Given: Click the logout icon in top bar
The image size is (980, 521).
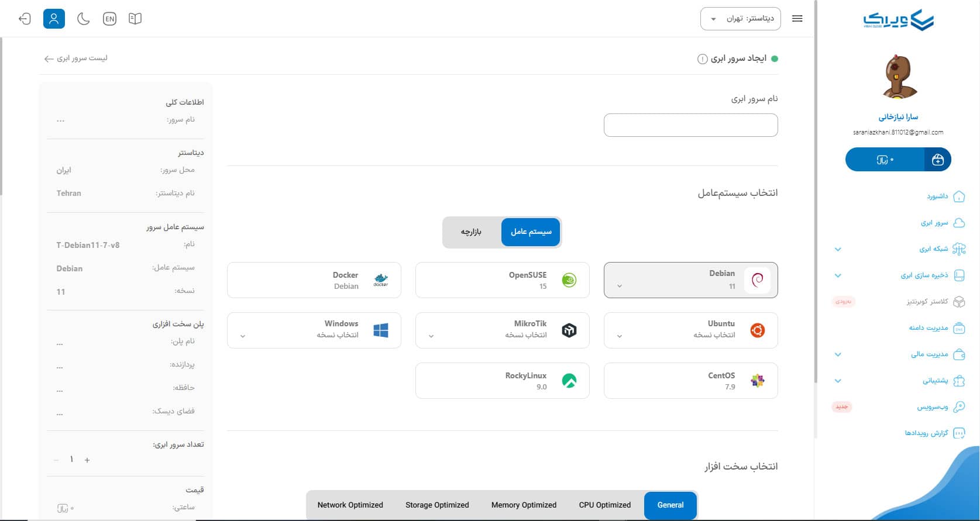Looking at the screenshot, I should pos(25,19).
